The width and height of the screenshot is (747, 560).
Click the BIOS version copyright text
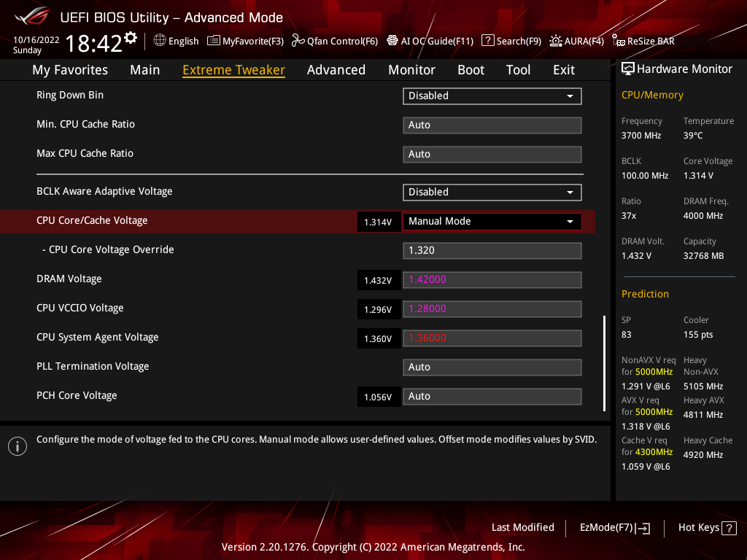point(373,547)
